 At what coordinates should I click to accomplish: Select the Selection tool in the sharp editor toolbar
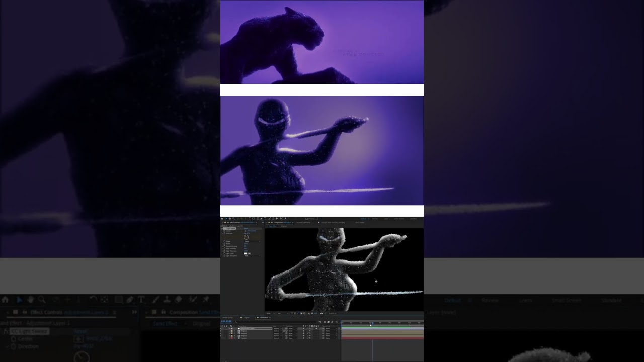[226, 219]
